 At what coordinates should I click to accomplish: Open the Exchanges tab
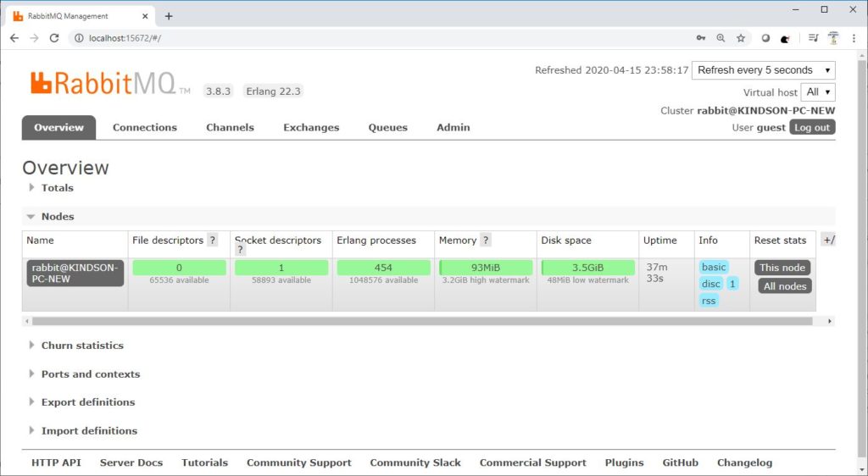(311, 128)
